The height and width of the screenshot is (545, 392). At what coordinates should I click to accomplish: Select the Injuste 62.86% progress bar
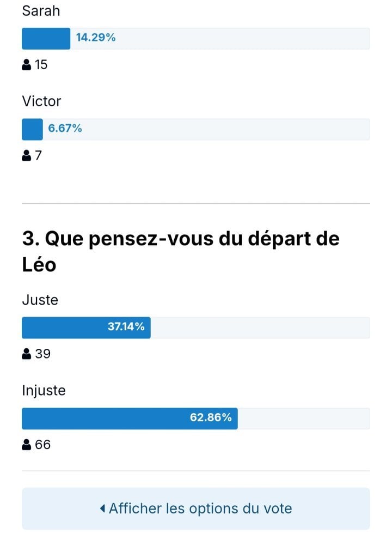(x=196, y=419)
